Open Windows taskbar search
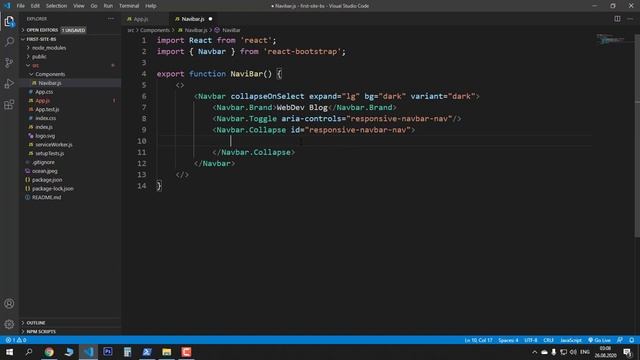This screenshot has width=640, height=360. pyautogui.click(x=29, y=352)
